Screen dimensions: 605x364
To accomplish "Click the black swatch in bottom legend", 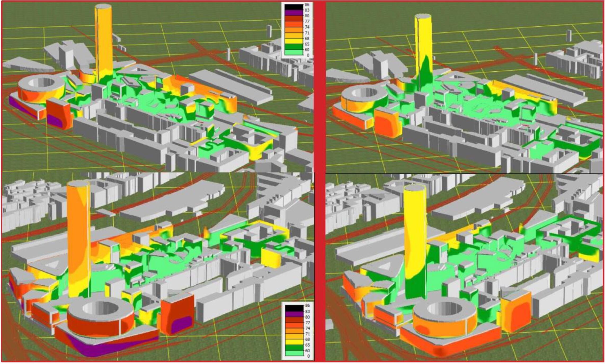I will (x=294, y=308).
